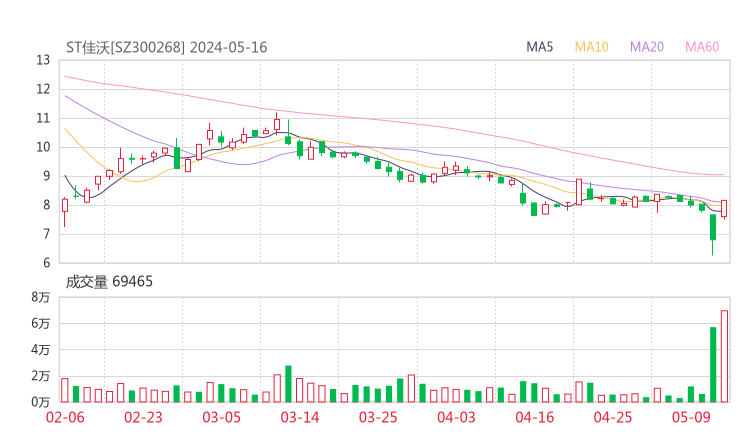Image resolution: width=740 pixels, height=440 pixels.
Task: Click the MA10 legend label
Action: (591, 47)
